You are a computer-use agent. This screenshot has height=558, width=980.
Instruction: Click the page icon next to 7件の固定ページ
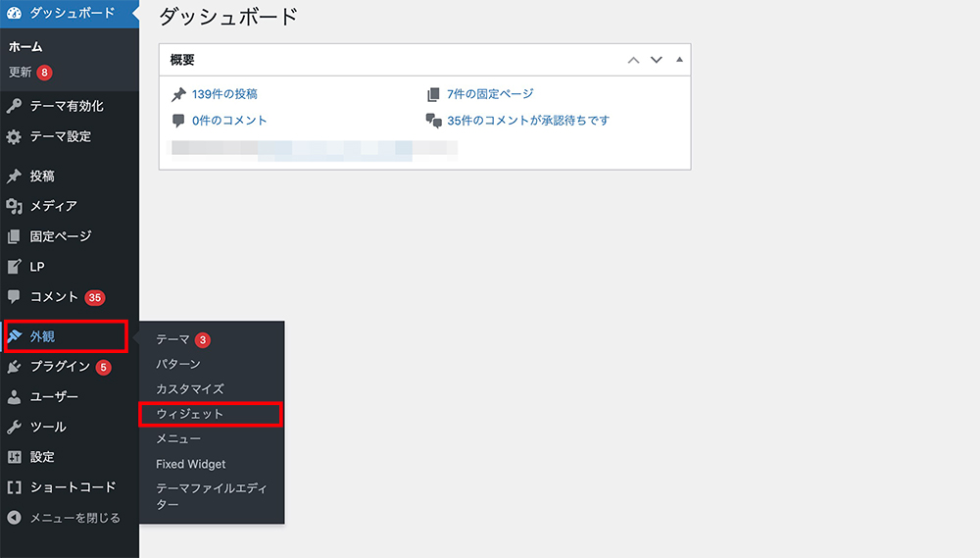tap(433, 94)
